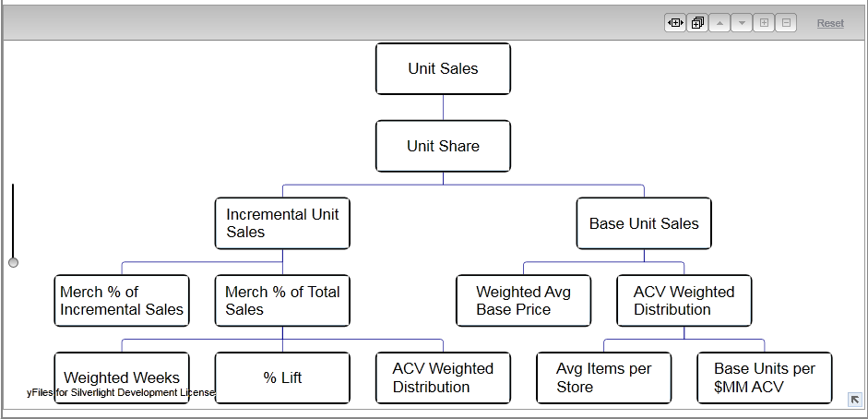Screen dimensions: 868x419
Task: Click the Weighted Avg Base Price node
Action: (523, 301)
